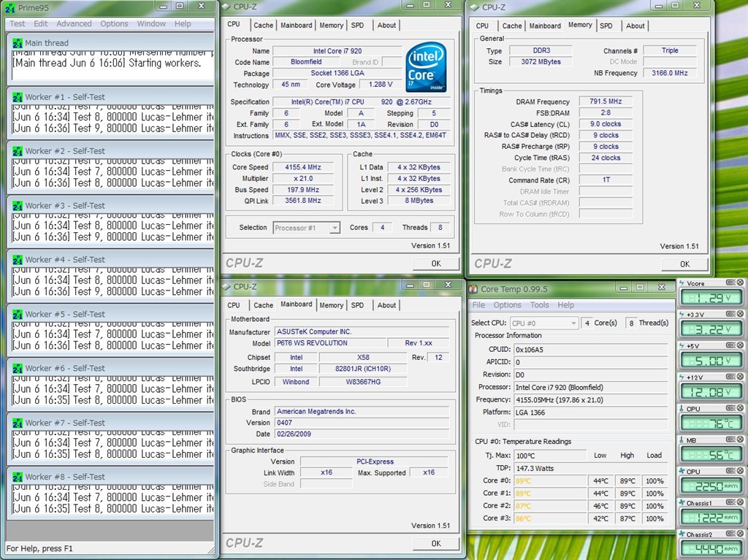Viewport: 748px width, 560px height.
Task: Open the Advanced menu in Prime95
Action: pos(74,23)
